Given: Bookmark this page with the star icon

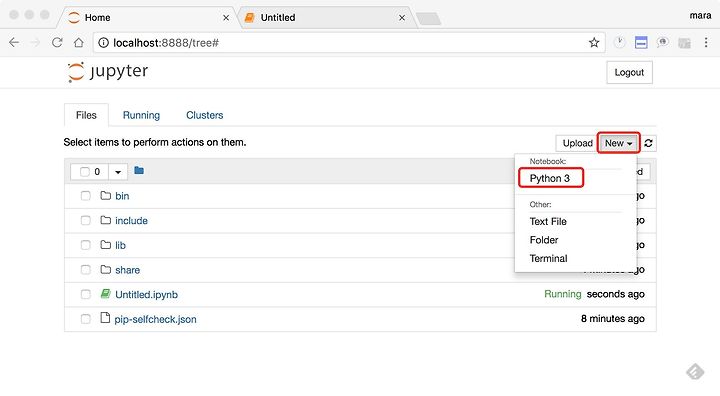Looking at the screenshot, I should click(x=594, y=43).
